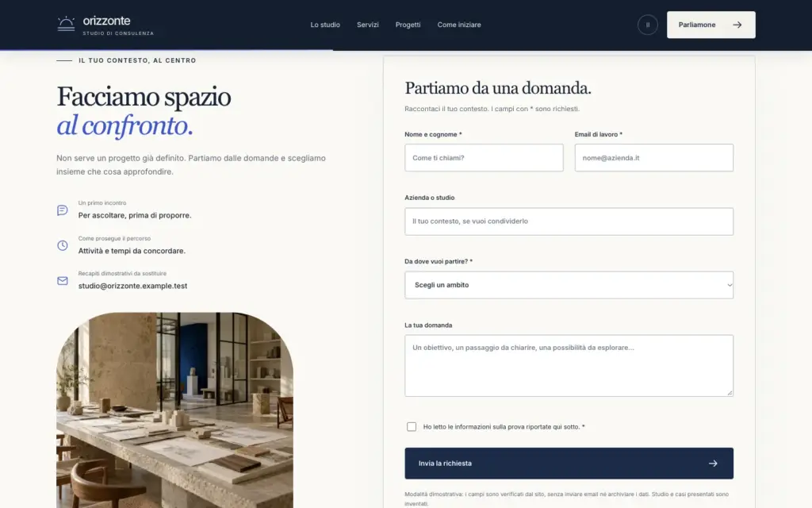The width and height of the screenshot is (812, 508).
Task: Go to the Servizi menu item
Action: (x=368, y=25)
